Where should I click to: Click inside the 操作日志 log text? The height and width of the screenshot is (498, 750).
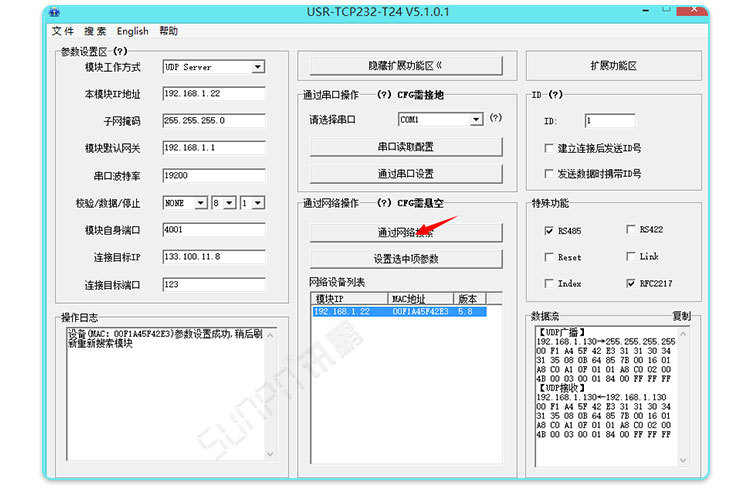tap(165, 339)
